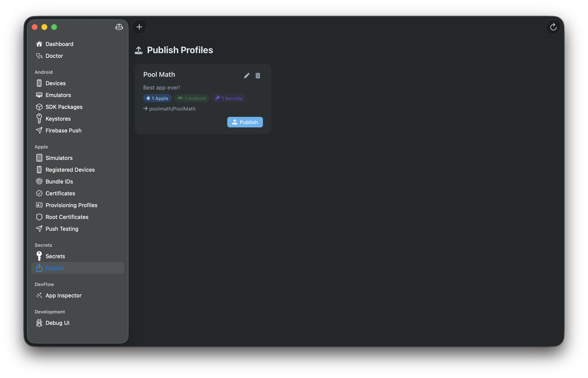Open Provisioning Profiles section

pyautogui.click(x=71, y=205)
